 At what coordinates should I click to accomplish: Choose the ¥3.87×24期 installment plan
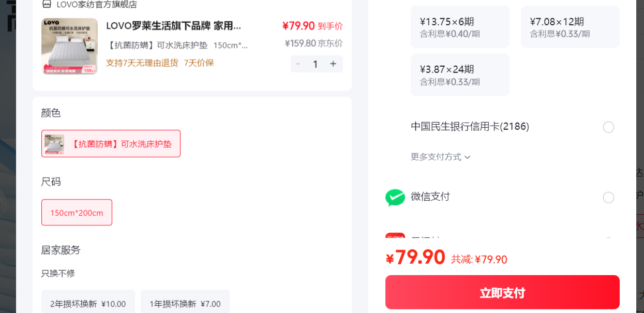point(460,75)
